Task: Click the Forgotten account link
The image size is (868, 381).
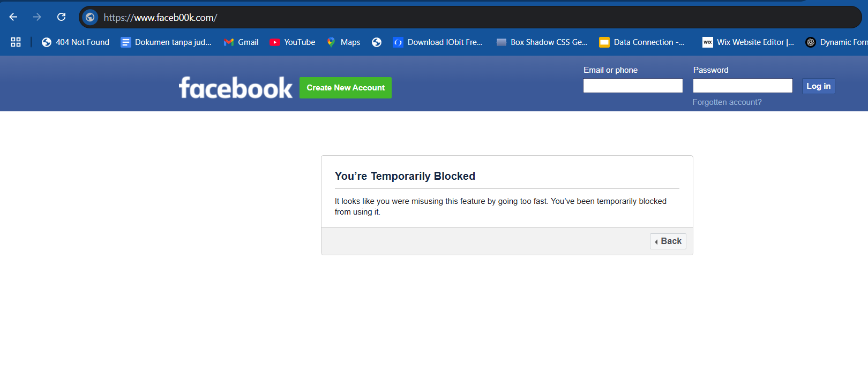Action: coord(727,102)
